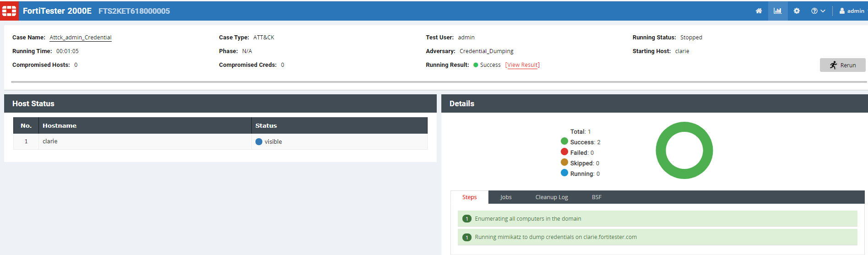Go to the home page icon
Image resolution: width=868 pixels, height=255 pixels.
[x=759, y=11]
